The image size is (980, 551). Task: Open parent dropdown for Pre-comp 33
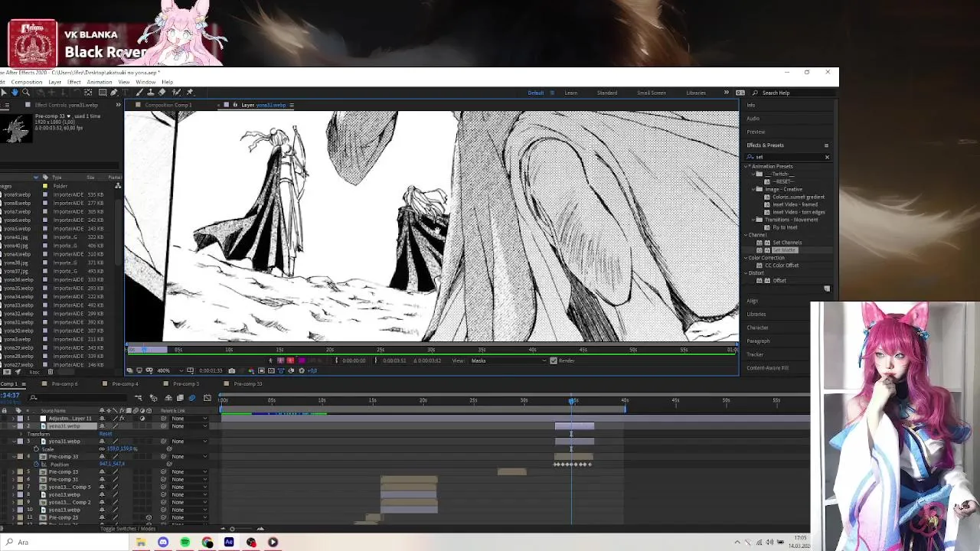[x=188, y=457]
